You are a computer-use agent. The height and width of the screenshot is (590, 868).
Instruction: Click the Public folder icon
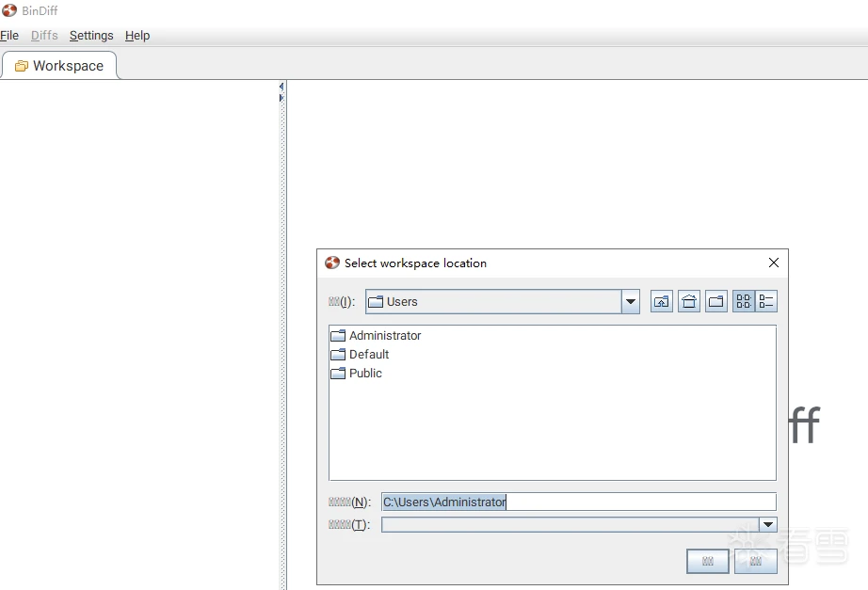point(338,374)
